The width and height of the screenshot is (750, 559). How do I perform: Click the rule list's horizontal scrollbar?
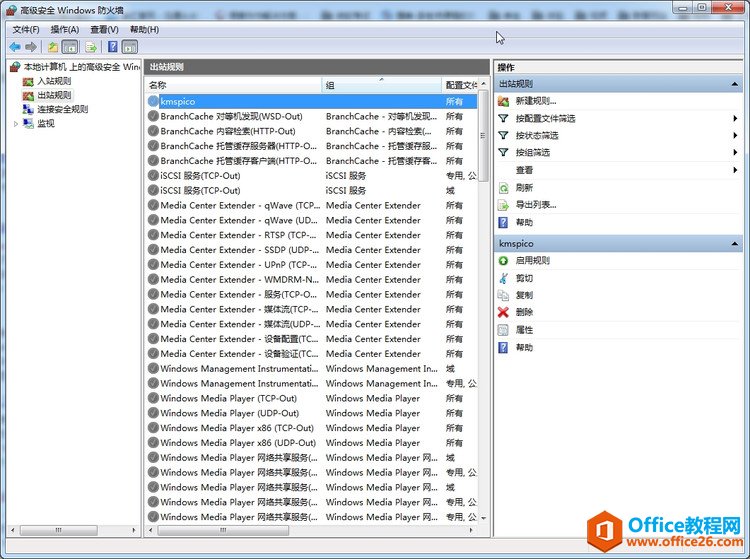[x=300, y=529]
